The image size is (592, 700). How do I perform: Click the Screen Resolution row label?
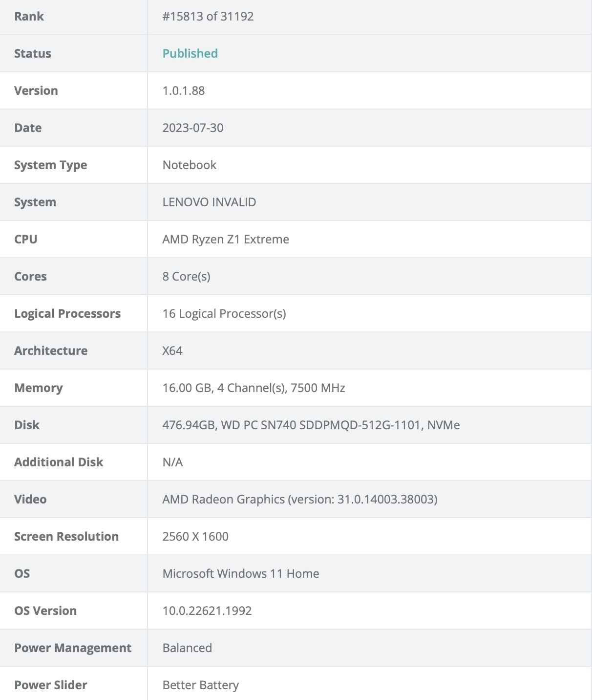coord(66,536)
